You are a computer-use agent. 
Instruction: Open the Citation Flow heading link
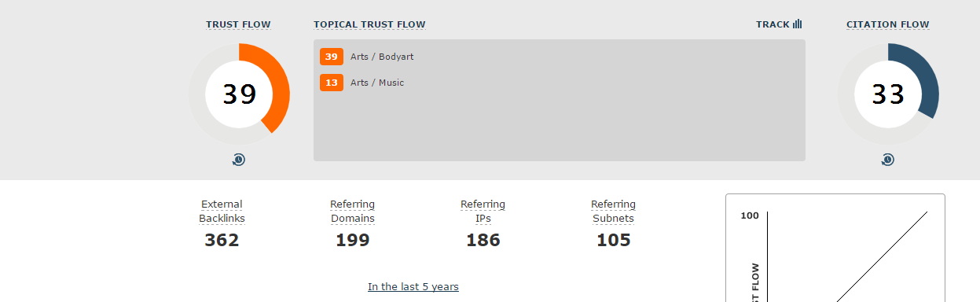[888, 24]
